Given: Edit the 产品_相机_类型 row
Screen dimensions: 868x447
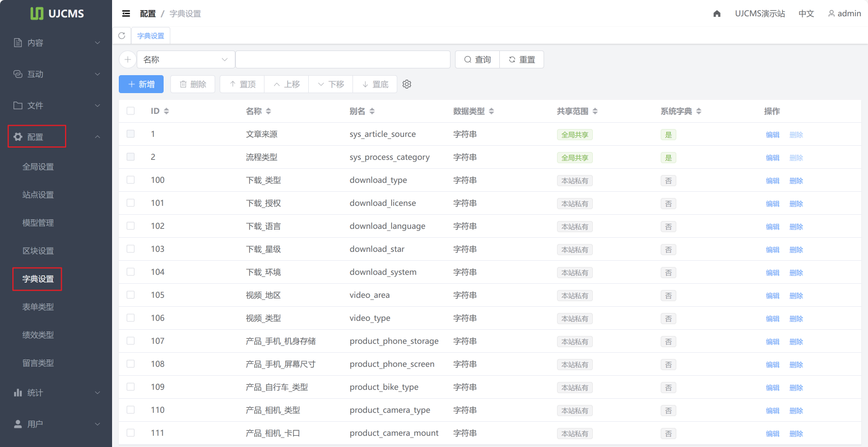Looking at the screenshot, I should [x=773, y=411].
